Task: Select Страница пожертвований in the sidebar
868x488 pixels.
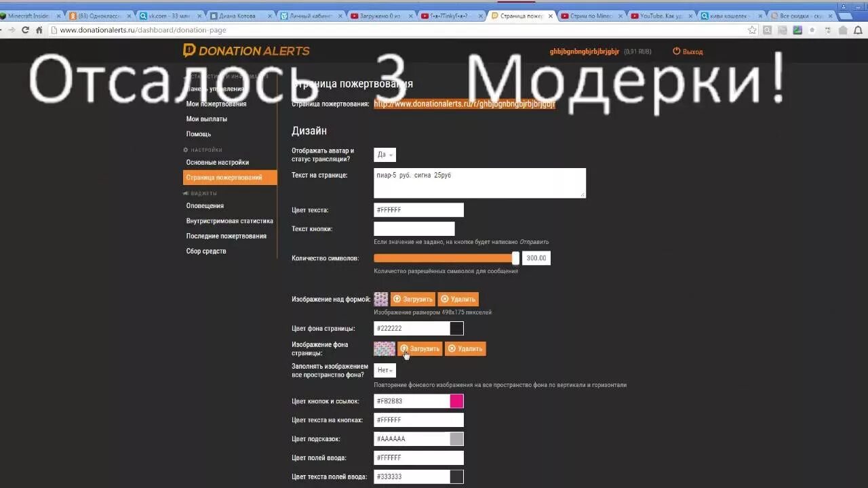Action: 230,178
